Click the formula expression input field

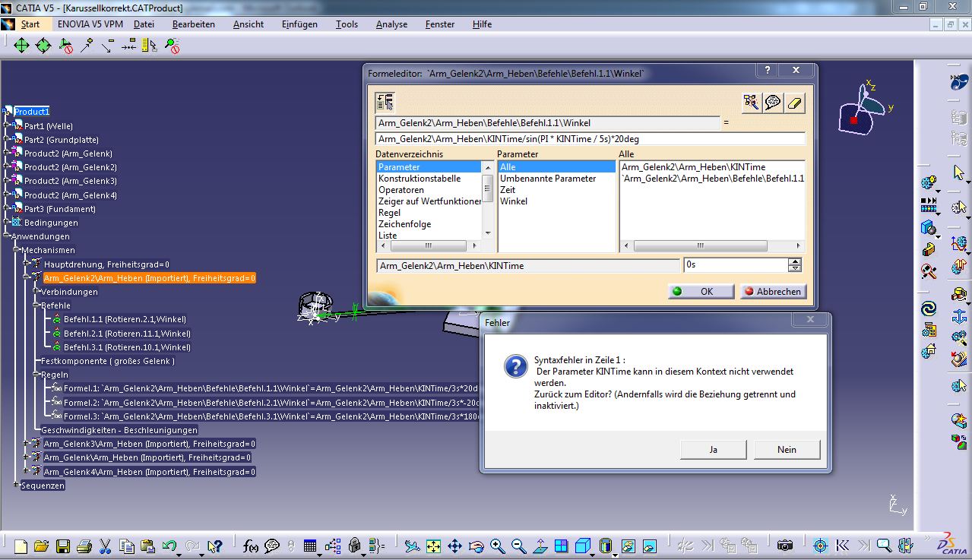click(590, 139)
